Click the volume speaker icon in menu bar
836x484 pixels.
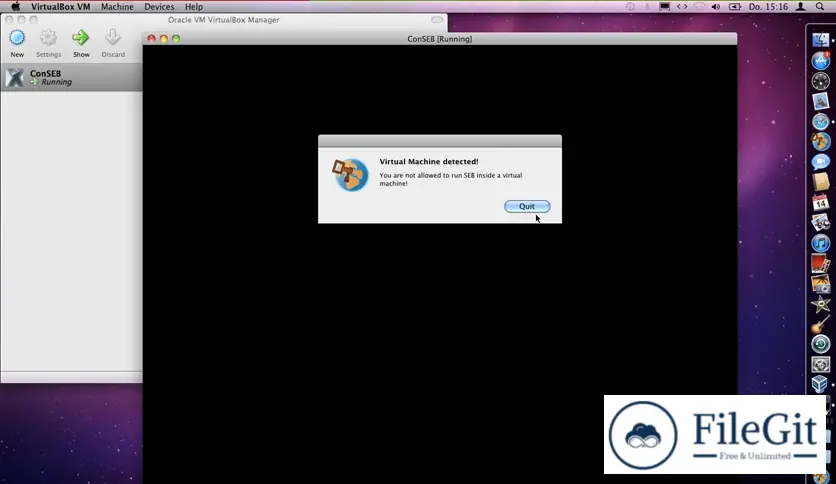(716, 6)
